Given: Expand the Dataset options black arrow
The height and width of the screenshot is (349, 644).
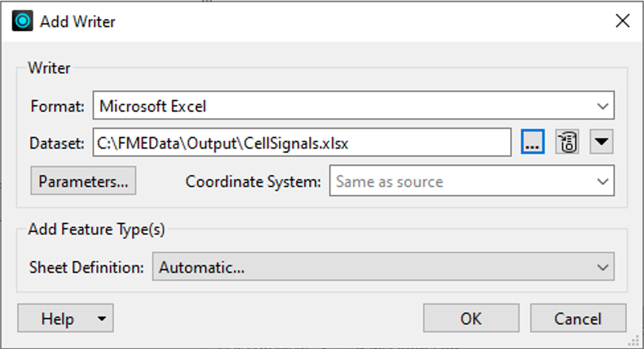Looking at the screenshot, I should (601, 142).
